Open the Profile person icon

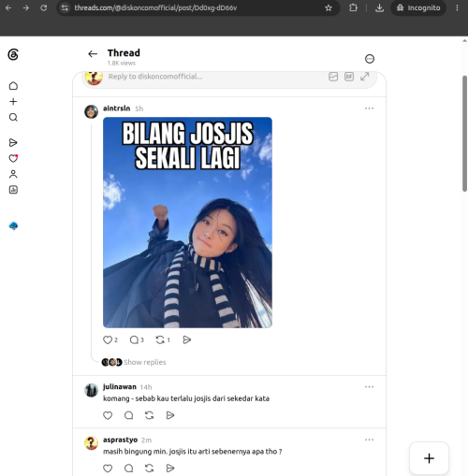(13, 174)
